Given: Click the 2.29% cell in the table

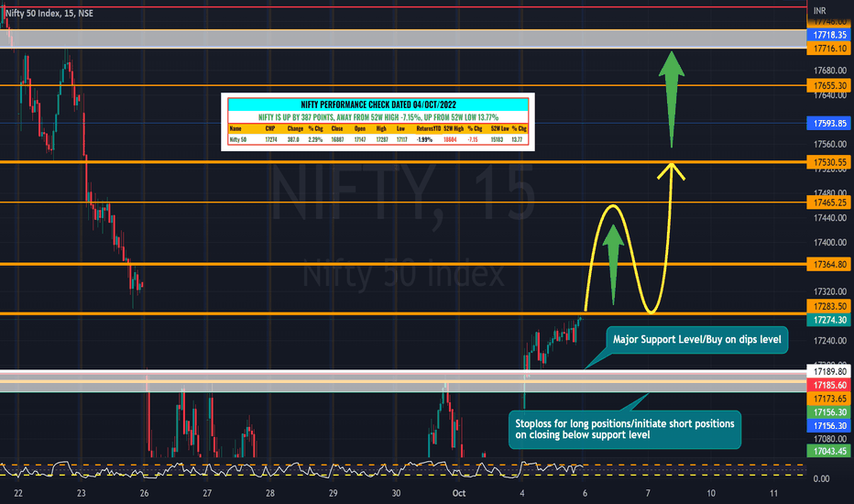Looking at the screenshot, I should pyautogui.click(x=315, y=140).
